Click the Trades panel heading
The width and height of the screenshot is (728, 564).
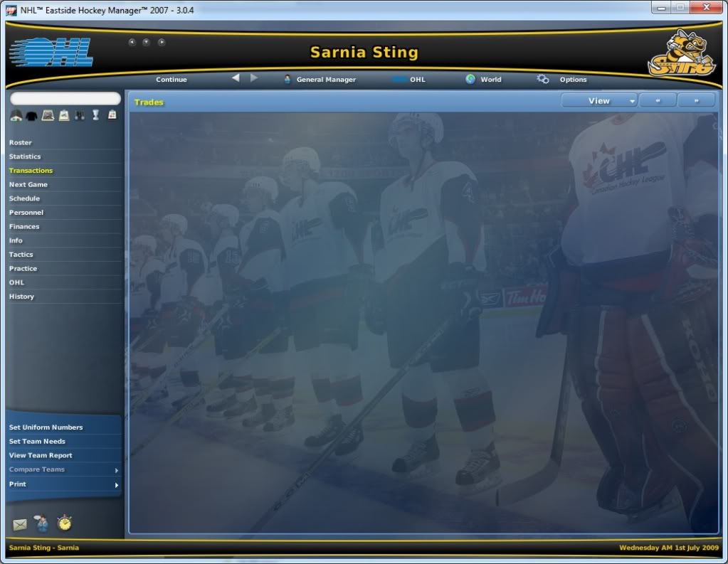pos(149,102)
